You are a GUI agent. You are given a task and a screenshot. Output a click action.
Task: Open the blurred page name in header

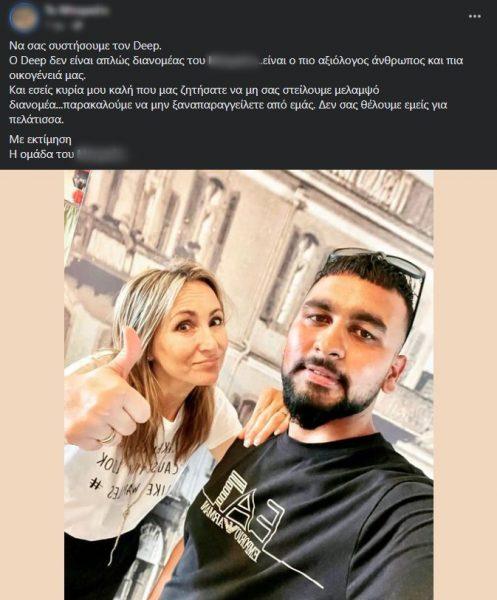coord(77,10)
